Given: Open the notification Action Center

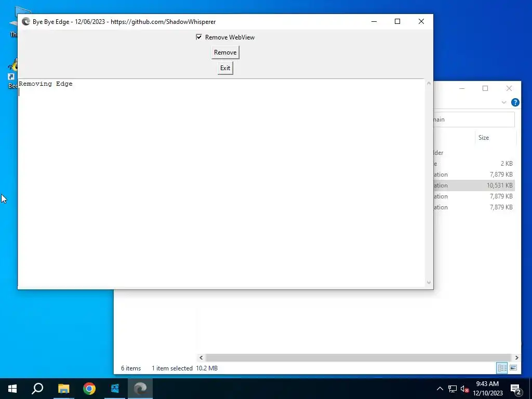Looking at the screenshot, I should [x=516, y=389].
